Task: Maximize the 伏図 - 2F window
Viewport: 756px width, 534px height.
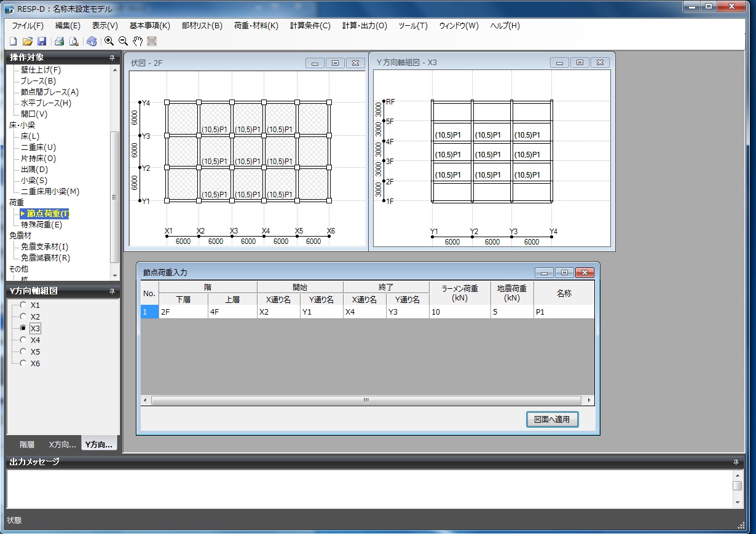Action: click(335, 63)
